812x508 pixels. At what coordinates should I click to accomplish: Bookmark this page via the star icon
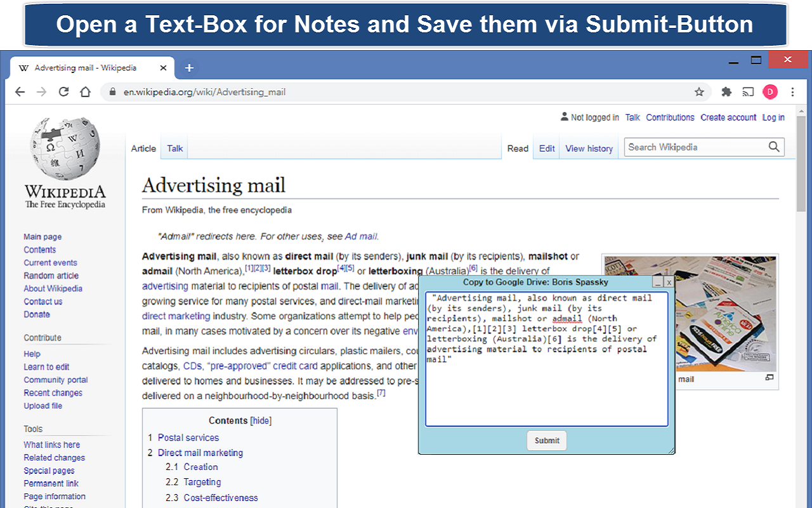(699, 91)
